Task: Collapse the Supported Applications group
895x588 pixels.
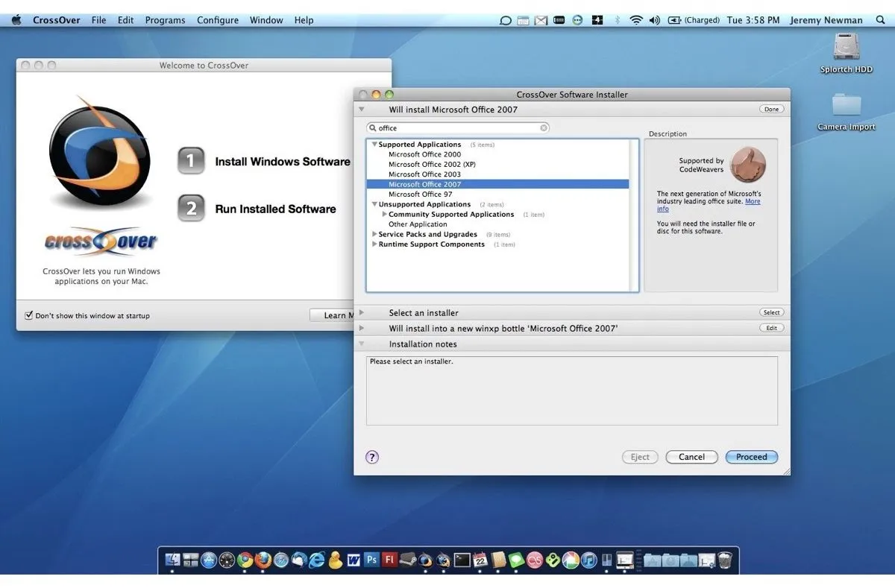Action: pyautogui.click(x=374, y=145)
